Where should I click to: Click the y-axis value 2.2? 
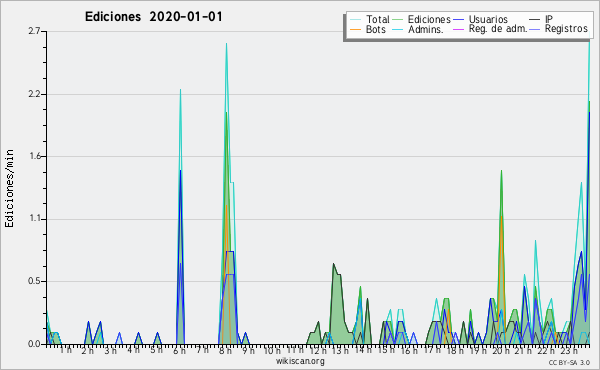tap(34, 94)
